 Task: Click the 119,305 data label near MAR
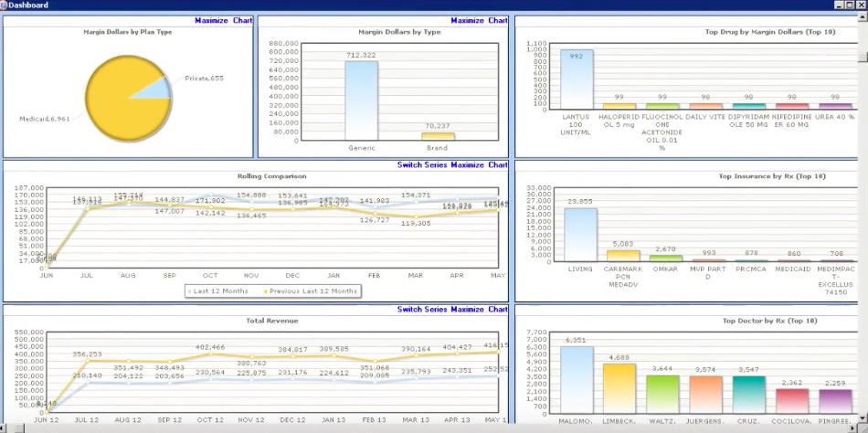coord(416,223)
